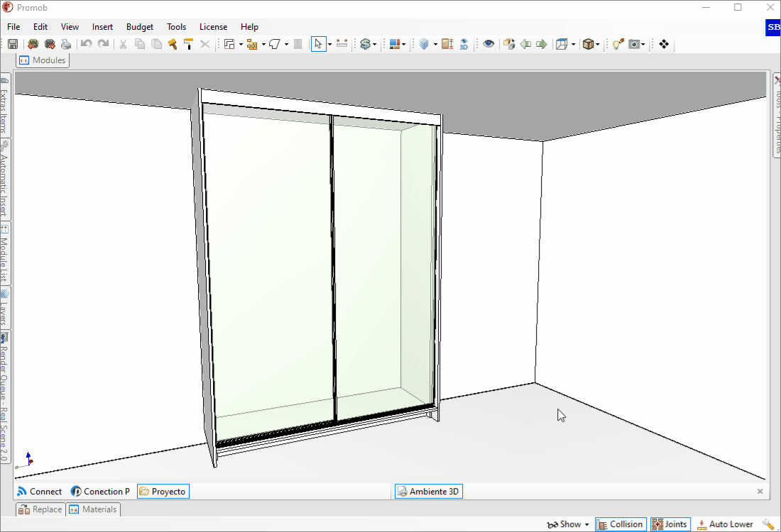Viewport: 781px width, 532px height.
Task: Open the View menu
Action: pos(70,27)
